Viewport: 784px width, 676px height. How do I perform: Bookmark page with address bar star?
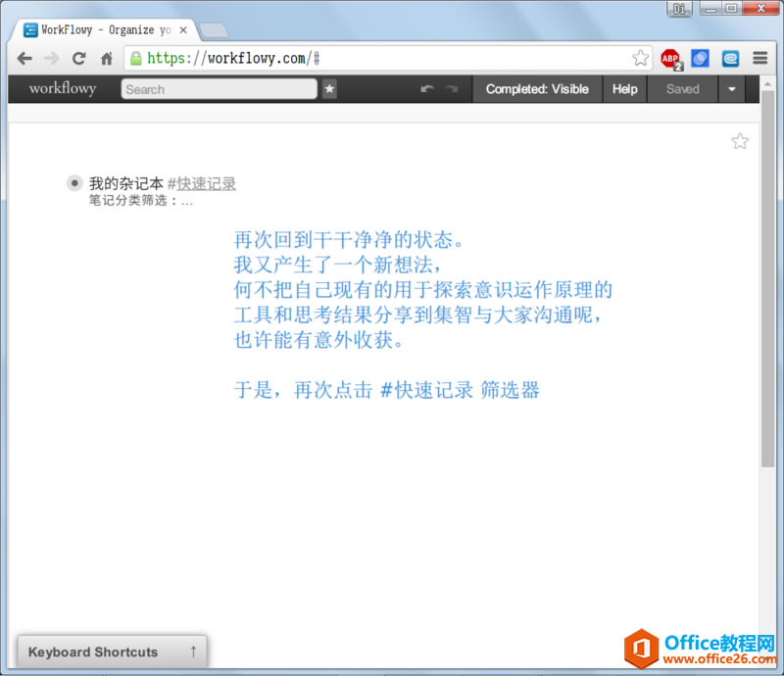click(641, 58)
